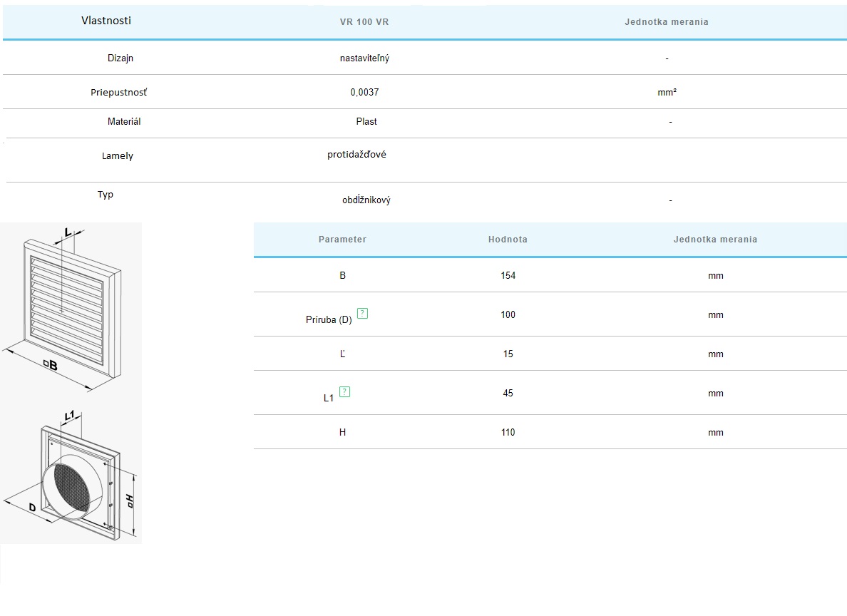Screen dimensions: 847x616
Task: Select the Priepustnosť value 0,0037
Action: pyautogui.click(x=364, y=92)
